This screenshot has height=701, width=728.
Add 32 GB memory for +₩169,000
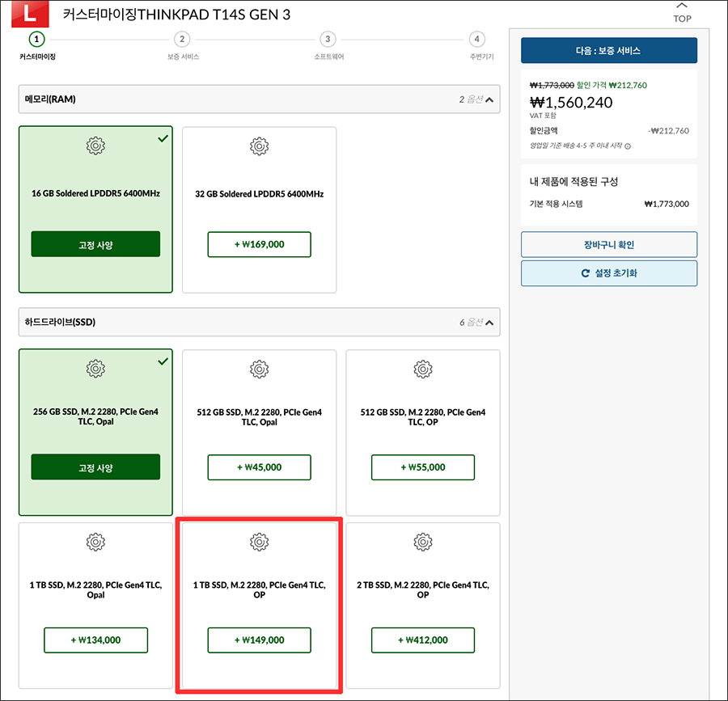pos(259,244)
